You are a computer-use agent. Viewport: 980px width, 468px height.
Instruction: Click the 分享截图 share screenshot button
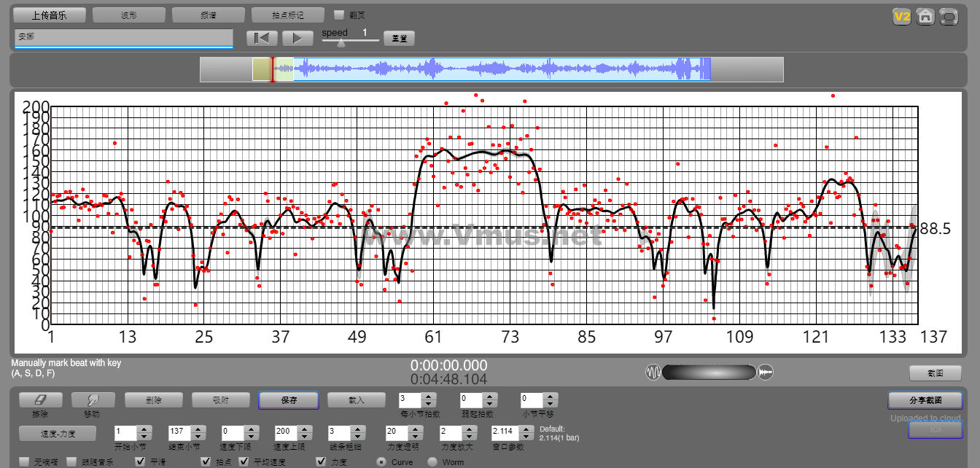point(925,400)
